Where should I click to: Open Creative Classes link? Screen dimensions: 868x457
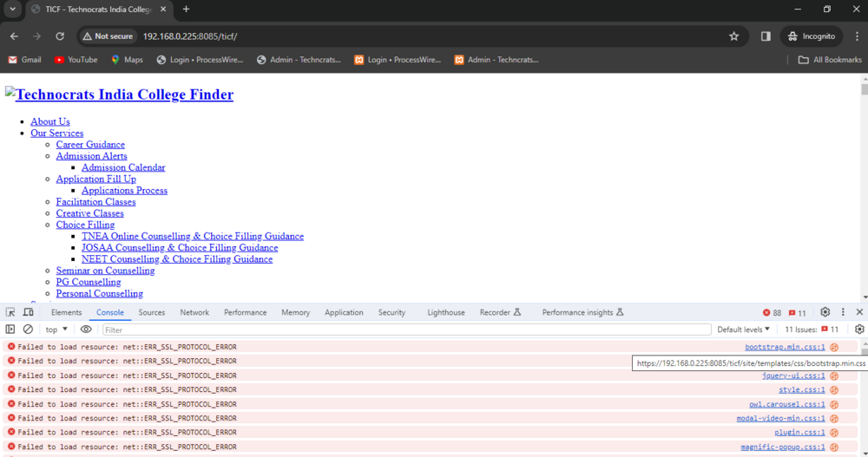89,213
